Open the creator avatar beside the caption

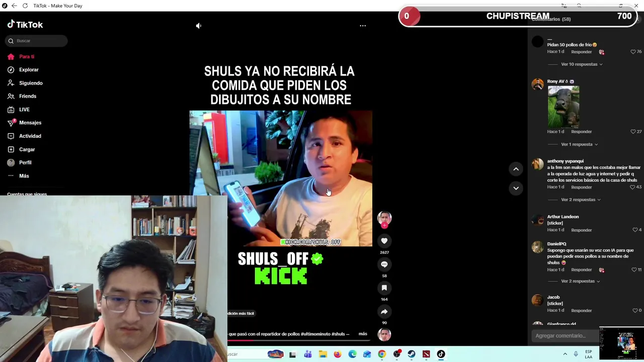click(x=384, y=334)
